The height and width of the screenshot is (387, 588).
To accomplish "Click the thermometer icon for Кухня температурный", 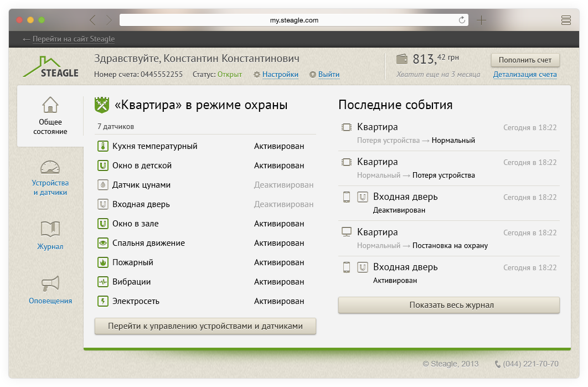I will (103, 146).
